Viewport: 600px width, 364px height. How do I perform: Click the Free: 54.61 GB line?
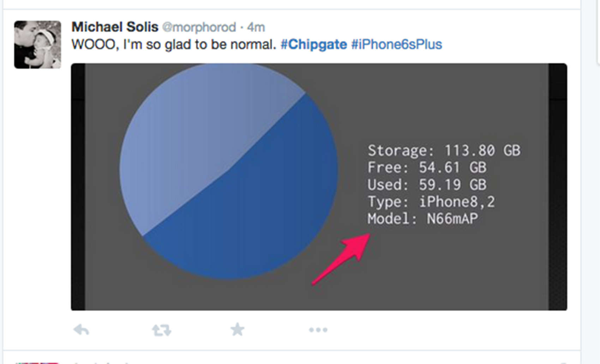coord(427,168)
